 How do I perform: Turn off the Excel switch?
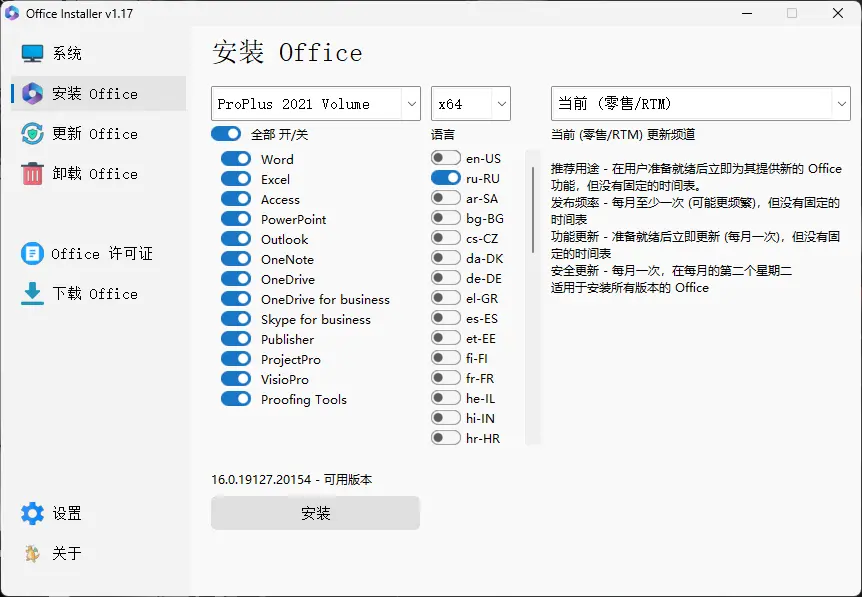[x=236, y=179]
